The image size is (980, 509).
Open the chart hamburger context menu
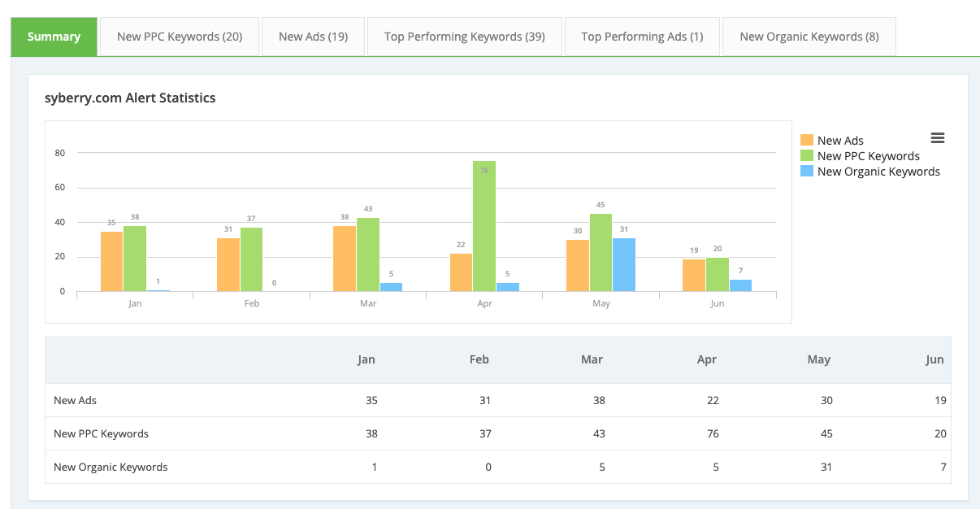[x=937, y=138]
